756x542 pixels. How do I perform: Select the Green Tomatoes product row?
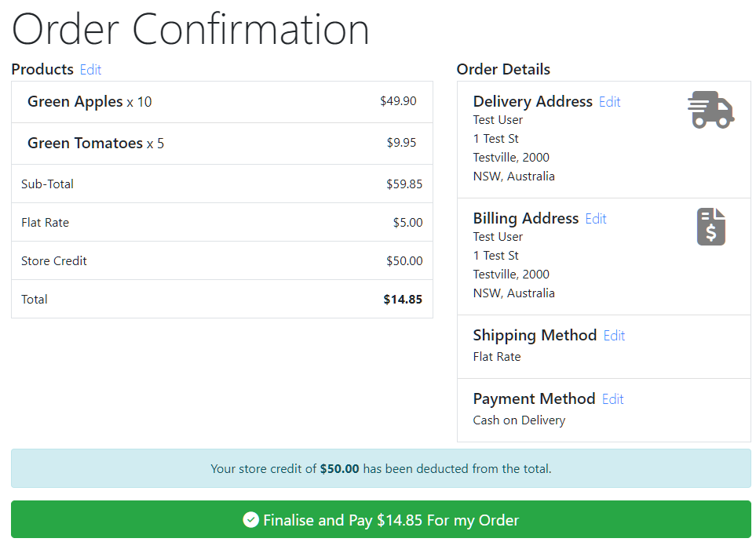point(222,143)
